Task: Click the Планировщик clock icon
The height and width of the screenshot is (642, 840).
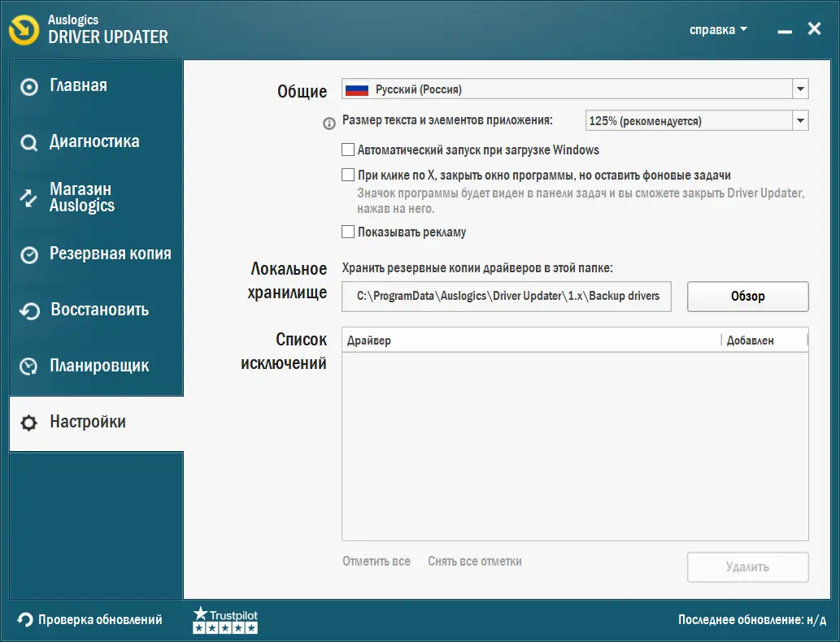Action: tap(28, 367)
